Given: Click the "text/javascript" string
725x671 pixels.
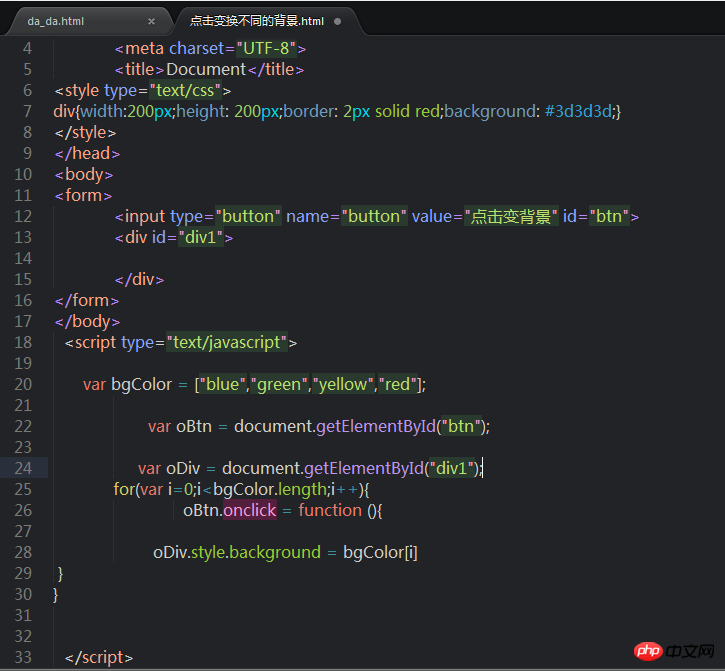Looking at the screenshot, I should pyautogui.click(x=227, y=343).
